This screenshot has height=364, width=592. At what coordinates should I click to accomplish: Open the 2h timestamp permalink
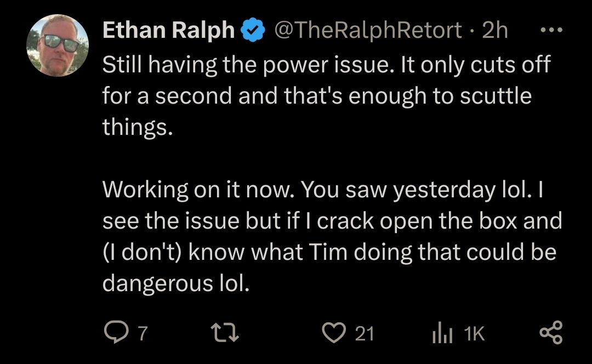point(495,30)
